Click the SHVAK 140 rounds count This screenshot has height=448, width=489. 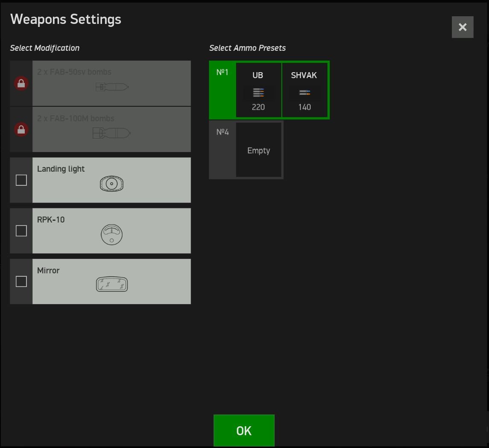pos(304,107)
